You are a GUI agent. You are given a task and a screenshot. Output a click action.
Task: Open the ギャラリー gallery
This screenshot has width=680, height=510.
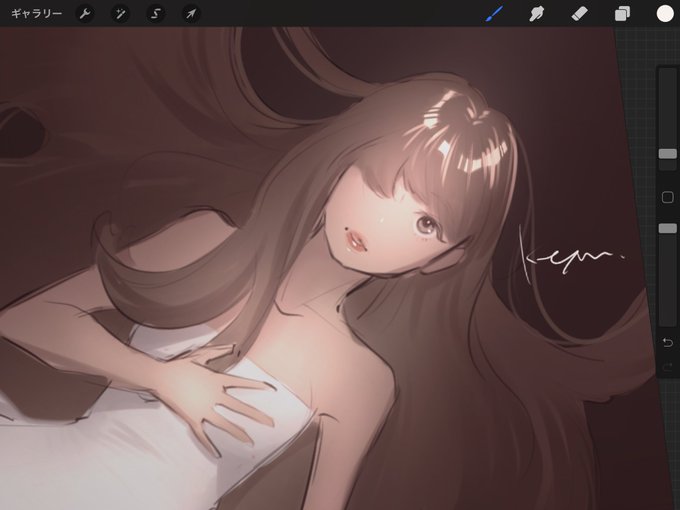[36, 14]
